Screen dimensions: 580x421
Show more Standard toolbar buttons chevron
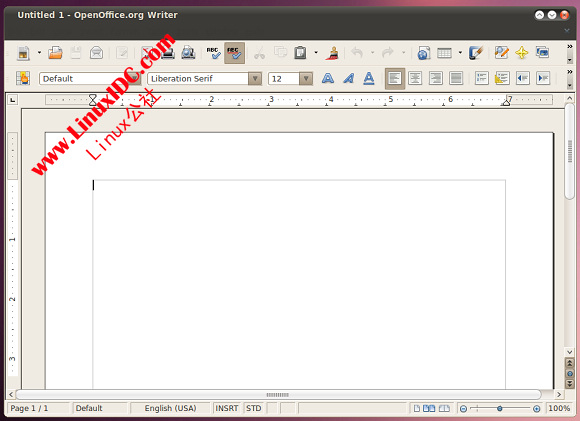(x=570, y=47)
